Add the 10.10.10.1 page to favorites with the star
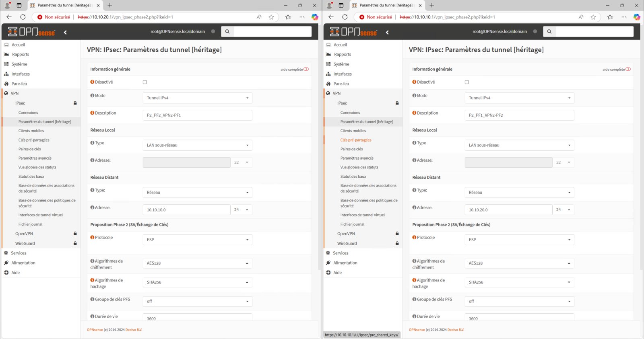The height and width of the screenshot is (339, 644). pos(593,17)
